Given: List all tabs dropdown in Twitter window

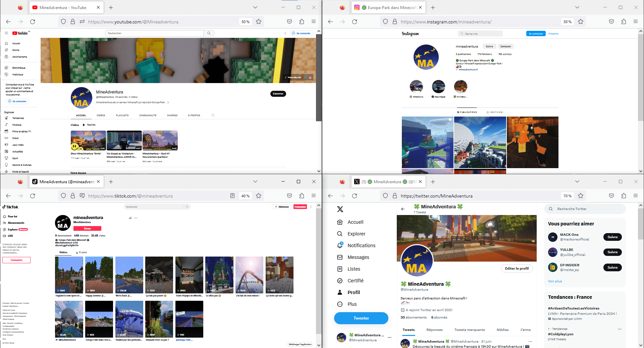Looking at the screenshot, I should pyautogui.click(x=577, y=182).
